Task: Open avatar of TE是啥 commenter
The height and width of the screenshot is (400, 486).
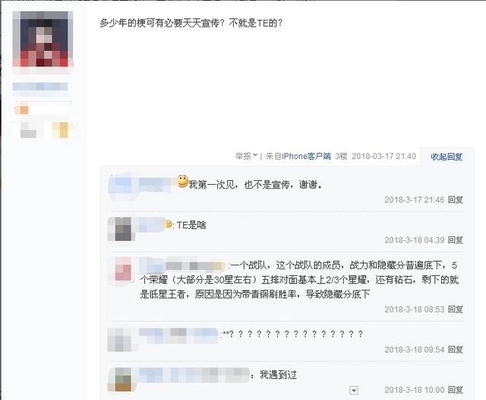Action: click(x=123, y=229)
